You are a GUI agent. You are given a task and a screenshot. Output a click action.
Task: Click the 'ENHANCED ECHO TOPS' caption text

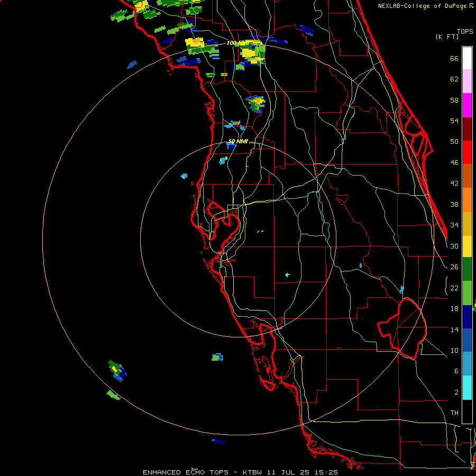click(x=186, y=472)
